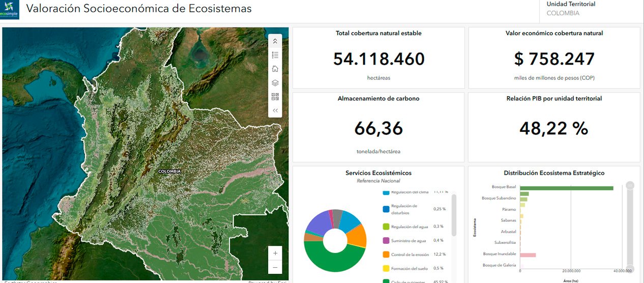The width and height of the screenshot is (644, 283).
Task: Click the COLOMBIA label on the map
Action: coord(169,172)
